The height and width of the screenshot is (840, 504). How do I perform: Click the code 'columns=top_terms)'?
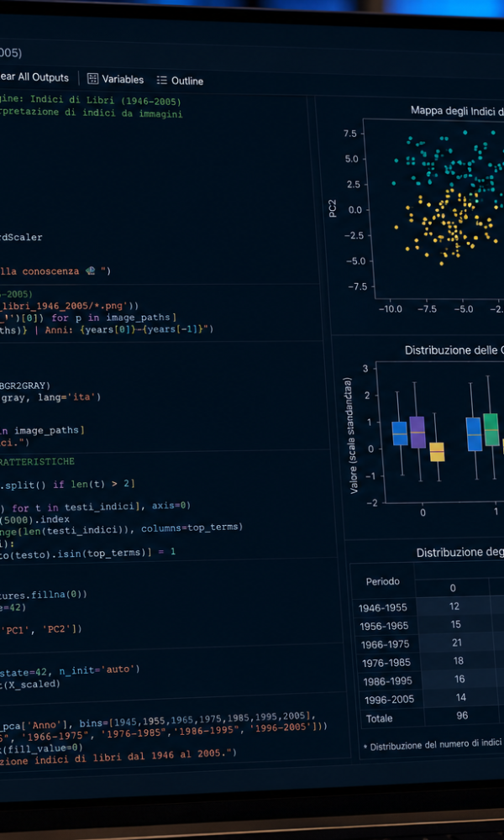pos(192,528)
